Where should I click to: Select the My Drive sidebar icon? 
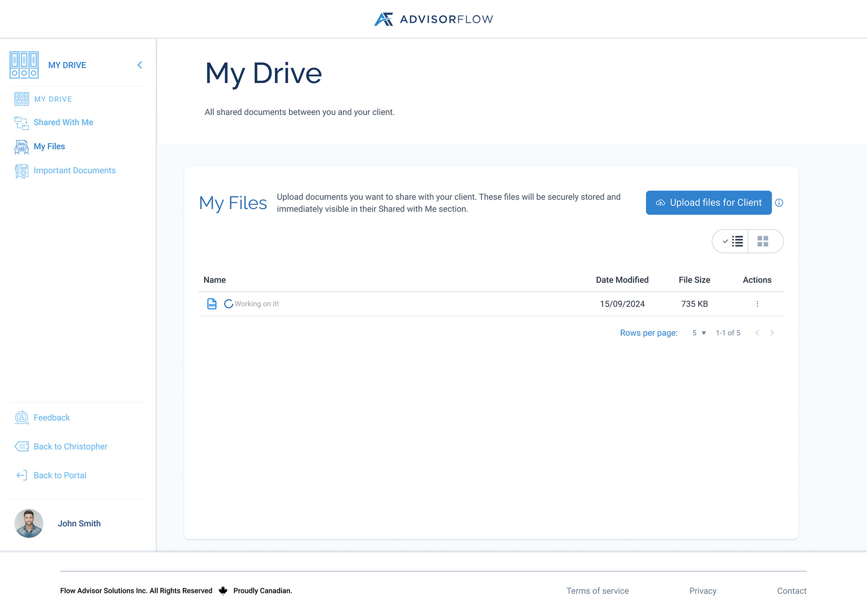coord(24,65)
